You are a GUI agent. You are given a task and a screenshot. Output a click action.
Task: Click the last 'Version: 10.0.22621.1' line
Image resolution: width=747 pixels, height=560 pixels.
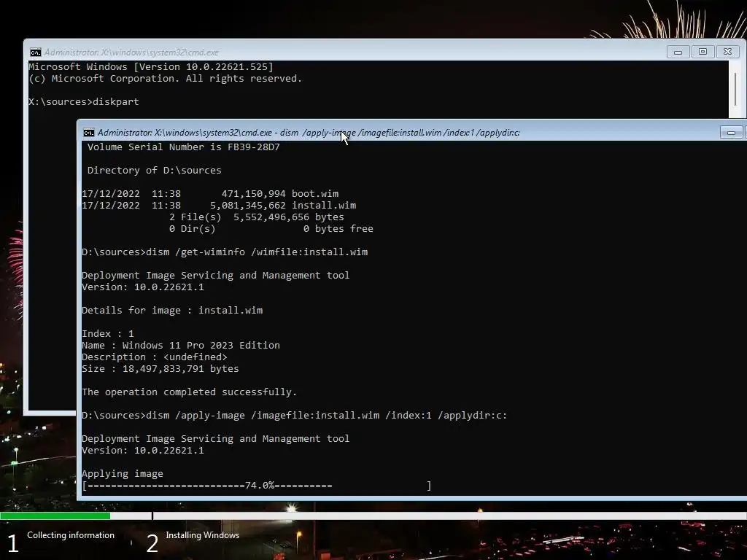pyautogui.click(x=143, y=451)
